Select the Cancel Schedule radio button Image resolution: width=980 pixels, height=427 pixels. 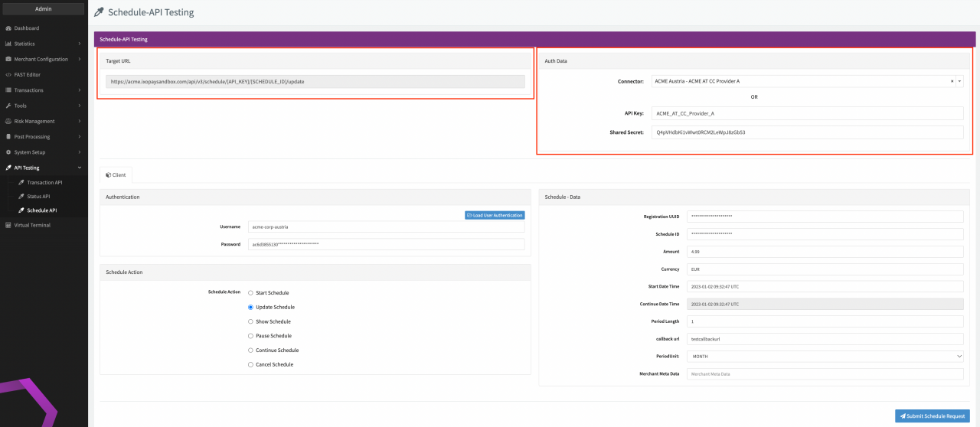pyautogui.click(x=250, y=365)
